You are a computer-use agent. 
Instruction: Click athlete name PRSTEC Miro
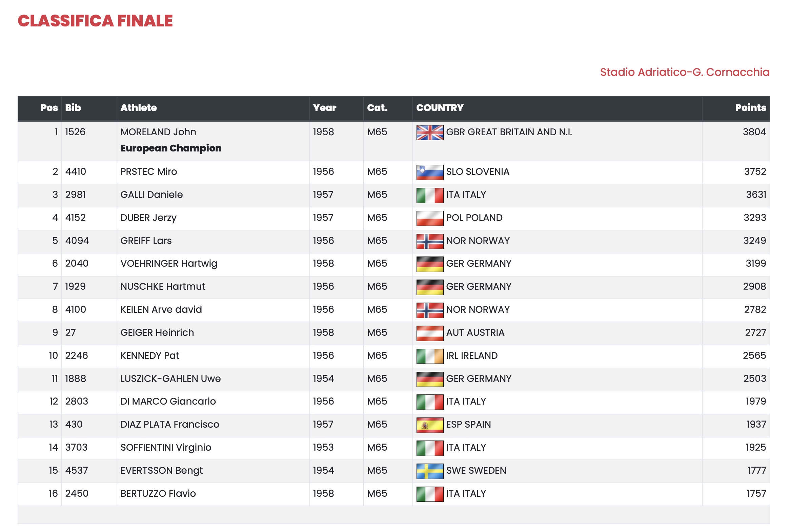click(149, 172)
